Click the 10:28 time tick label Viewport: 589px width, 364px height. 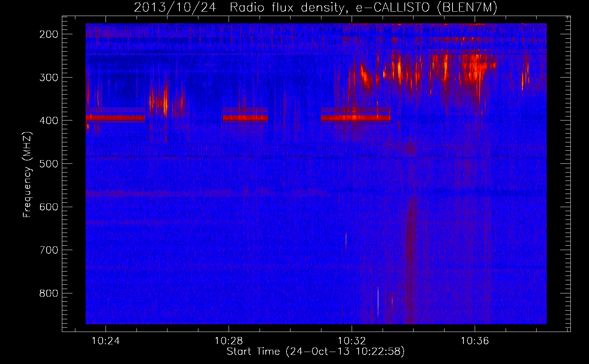229,341
